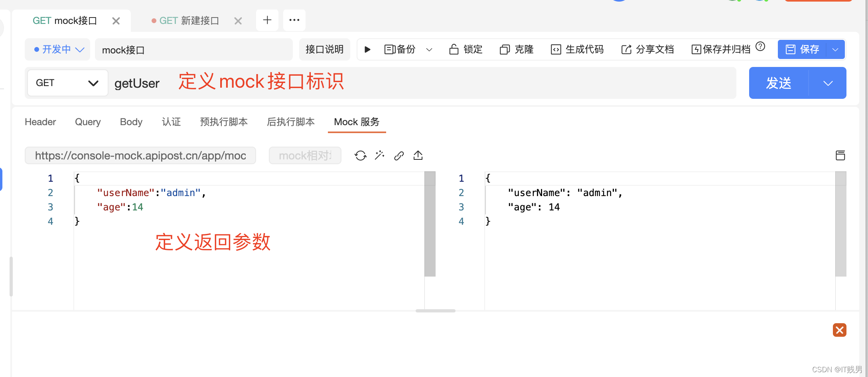Screen dimensions: 868x377
Task: Add a new tab with plus icon
Action: [x=267, y=20]
